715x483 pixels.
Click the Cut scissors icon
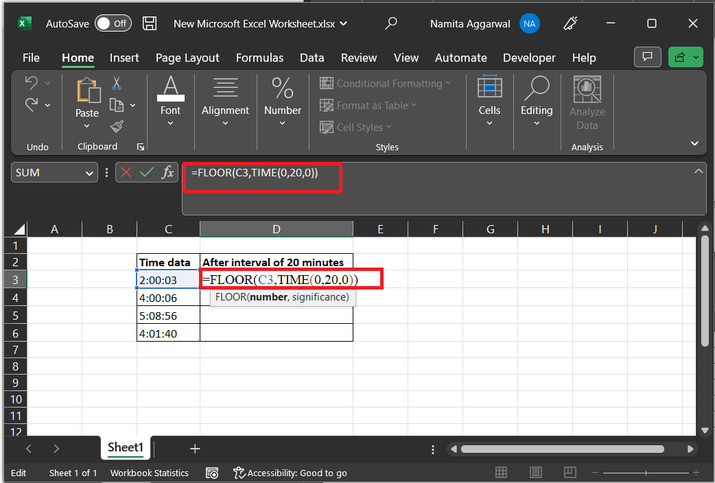point(117,84)
